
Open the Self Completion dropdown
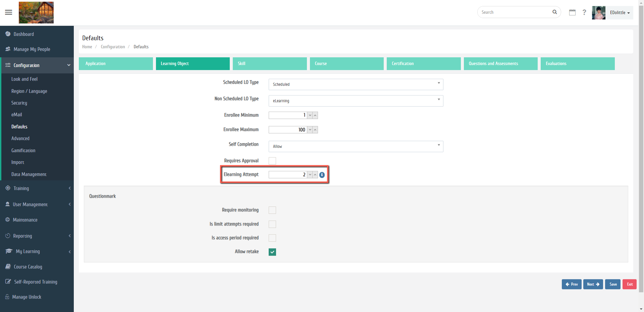tap(356, 146)
